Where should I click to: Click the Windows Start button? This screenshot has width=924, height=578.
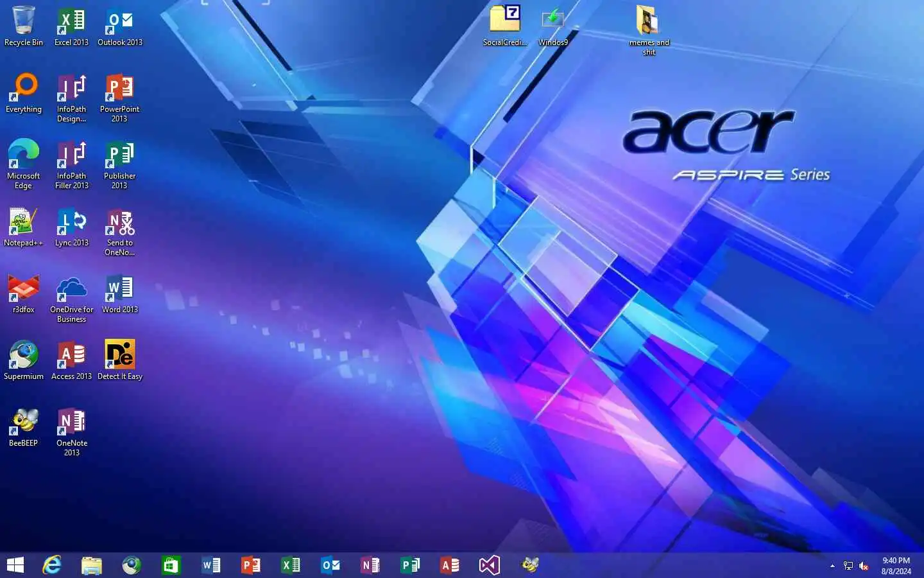tap(15, 565)
